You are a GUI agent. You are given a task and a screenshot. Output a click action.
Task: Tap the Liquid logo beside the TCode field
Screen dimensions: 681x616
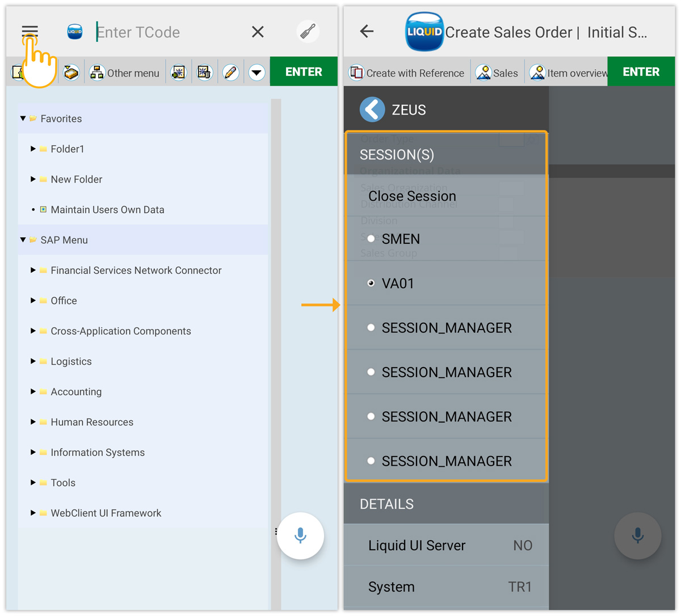point(75,32)
